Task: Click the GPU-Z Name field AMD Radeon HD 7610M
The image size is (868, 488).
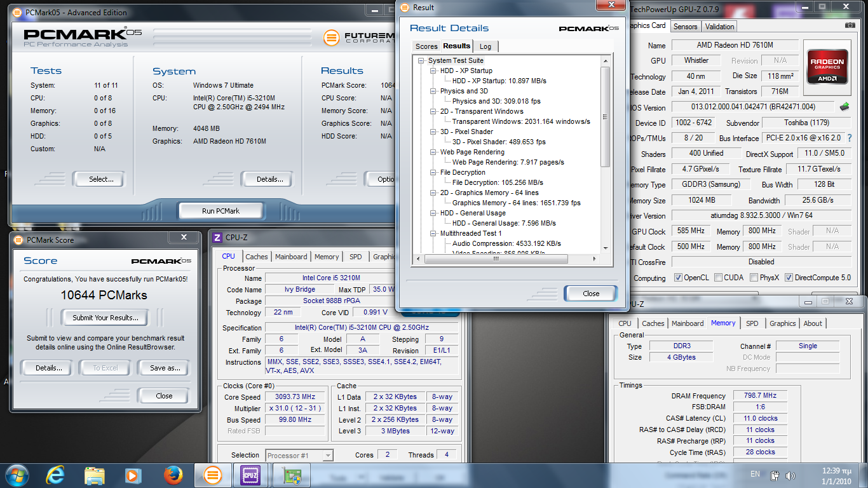Action: click(735, 45)
